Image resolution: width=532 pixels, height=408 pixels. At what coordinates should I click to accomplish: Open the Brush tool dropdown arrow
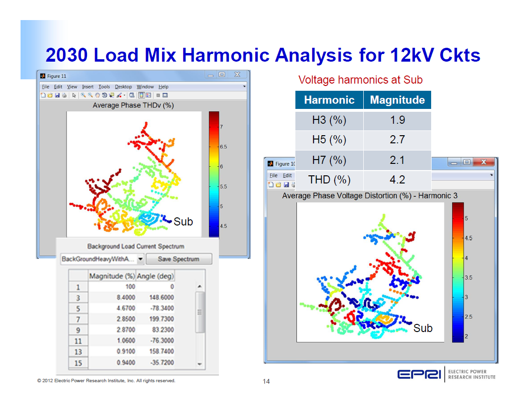tap(124, 95)
